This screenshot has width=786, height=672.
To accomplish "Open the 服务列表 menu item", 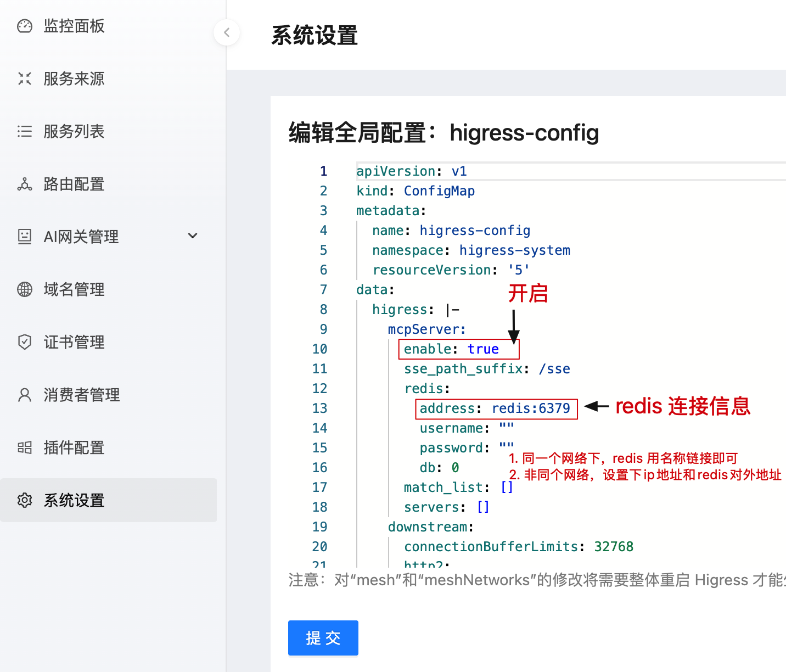I will (74, 131).
